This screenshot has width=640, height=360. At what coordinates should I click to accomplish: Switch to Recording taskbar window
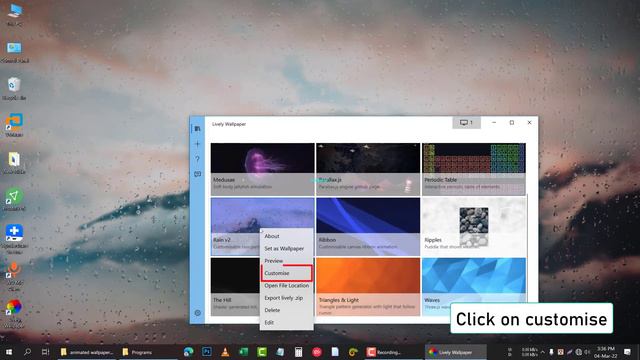pyautogui.click(x=392, y=352)
